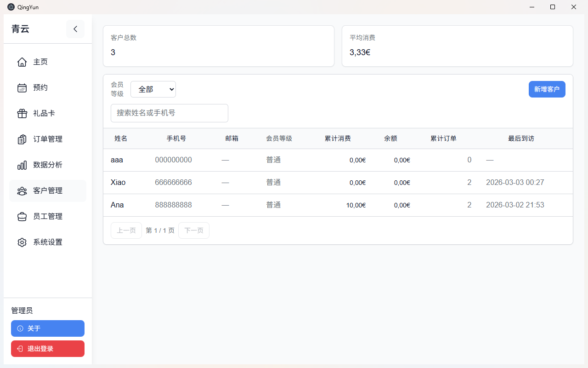Open 系统设置 in the sidebar
The width and height of the screenshot is (588, 368).
(x=48, y=242)
